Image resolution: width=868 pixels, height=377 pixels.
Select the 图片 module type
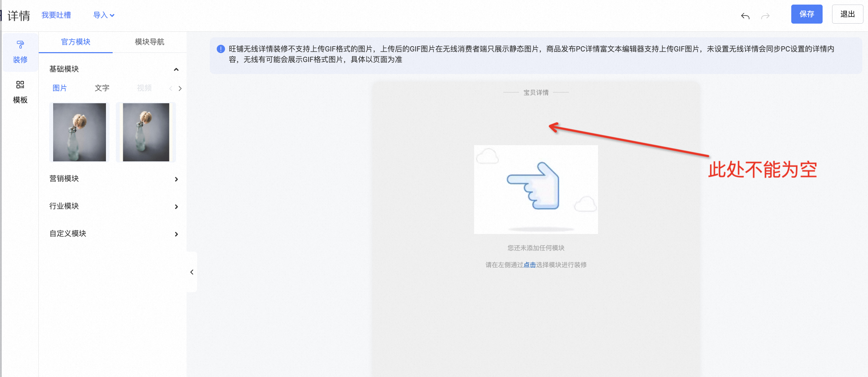tap(59, 88)
